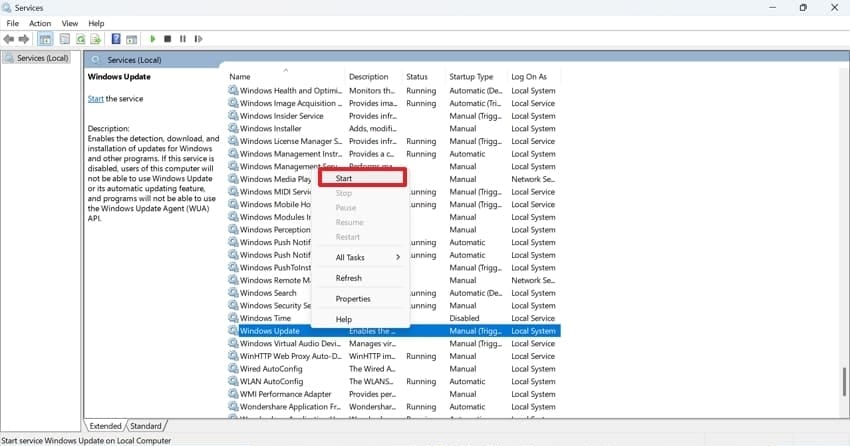
Task: Choose Refresh in the context menu
Action: [349, 278]
